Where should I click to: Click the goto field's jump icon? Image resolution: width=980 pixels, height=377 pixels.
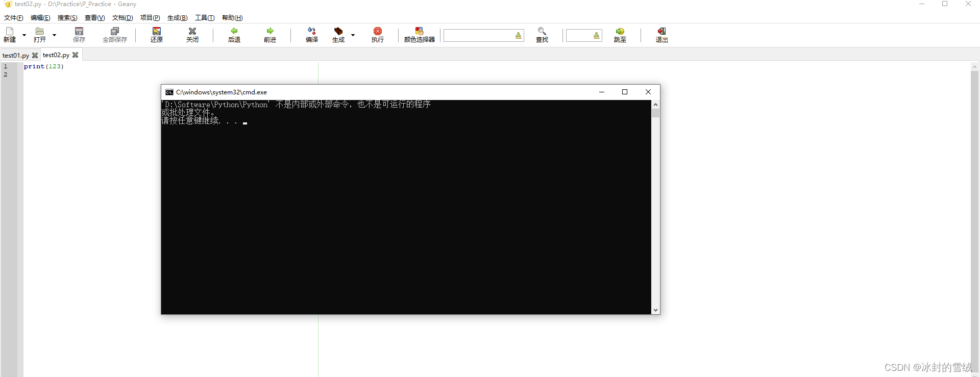pos(597,35)
